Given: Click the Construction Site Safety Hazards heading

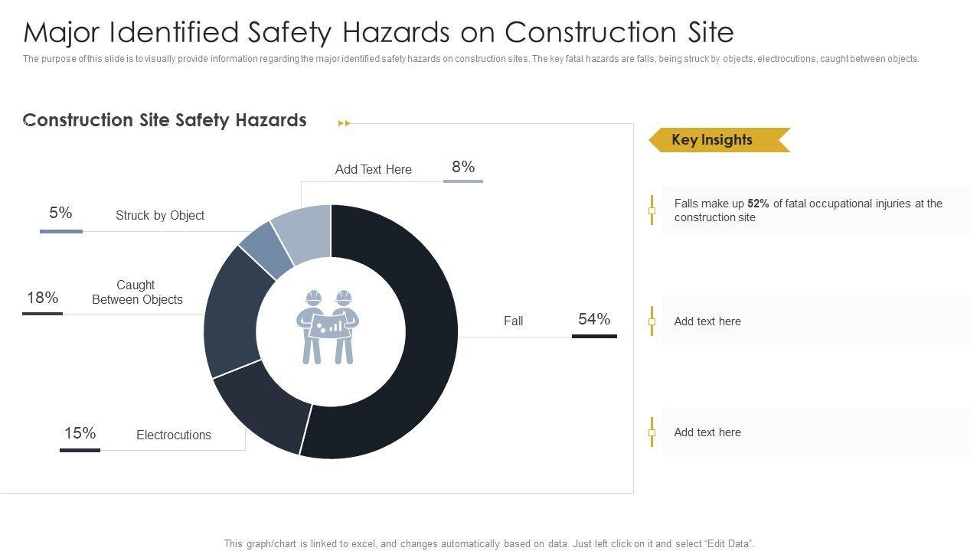Looking at the screenshot, I should click(165, 120).
